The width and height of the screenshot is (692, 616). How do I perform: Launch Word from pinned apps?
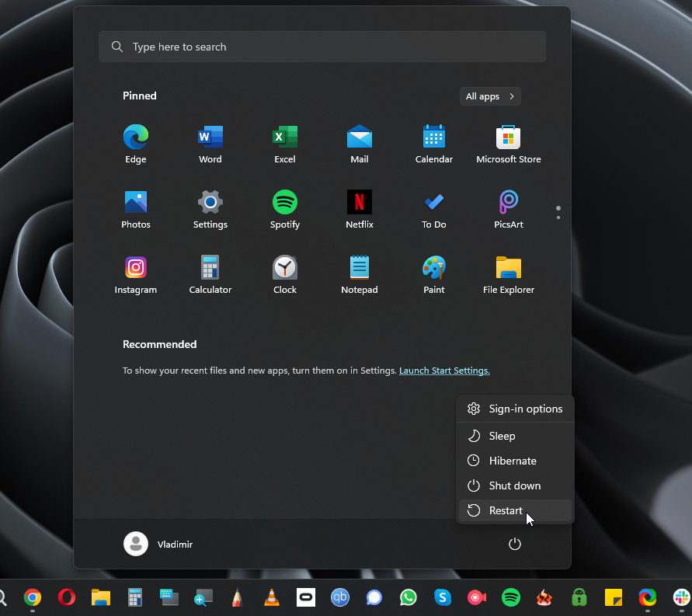click(x=210, y=144)
